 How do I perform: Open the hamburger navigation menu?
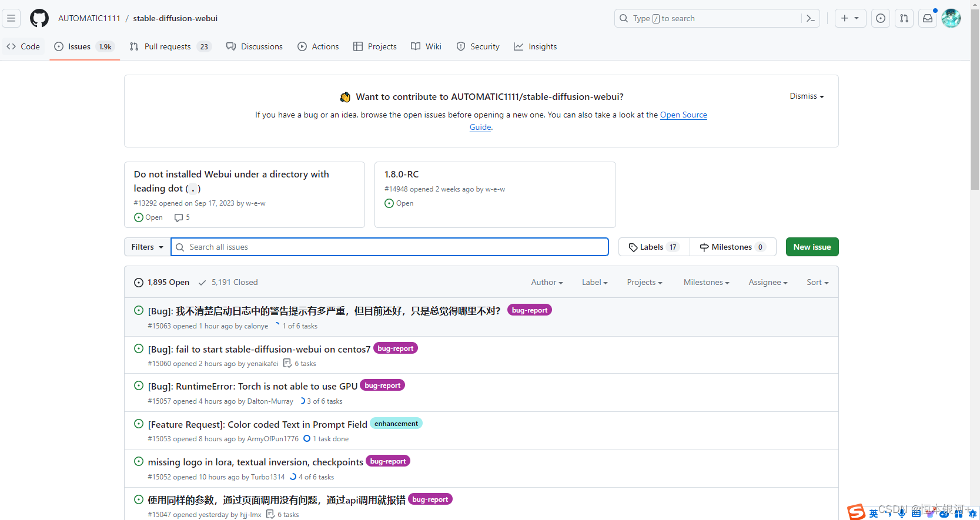click(11, 18)
